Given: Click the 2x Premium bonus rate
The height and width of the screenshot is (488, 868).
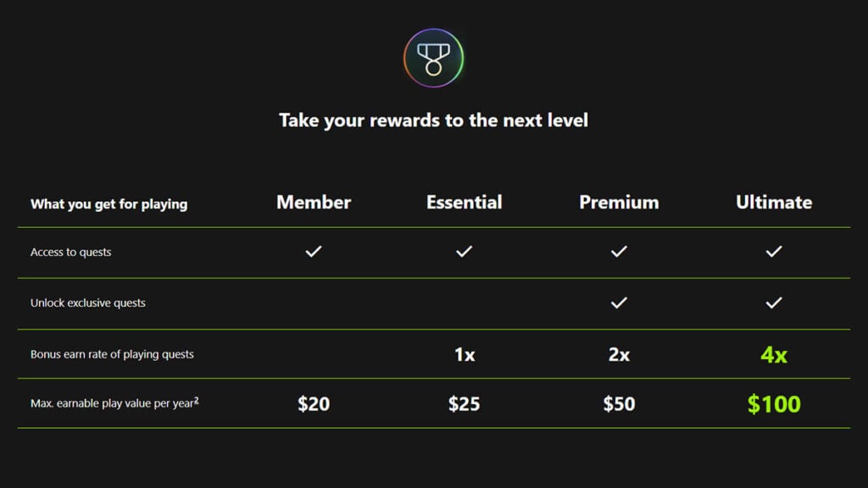Looking at the screenshot, I should 619,354.
